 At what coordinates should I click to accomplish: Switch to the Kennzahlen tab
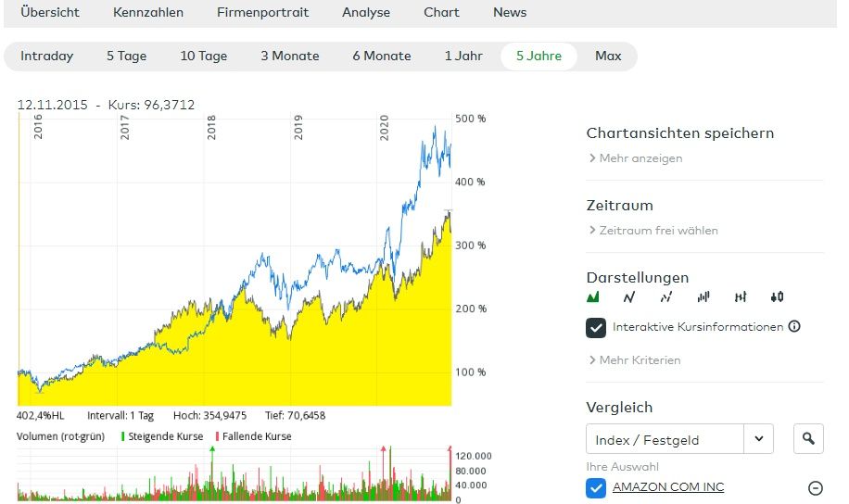pyautogui.click(x=148, y=13)
